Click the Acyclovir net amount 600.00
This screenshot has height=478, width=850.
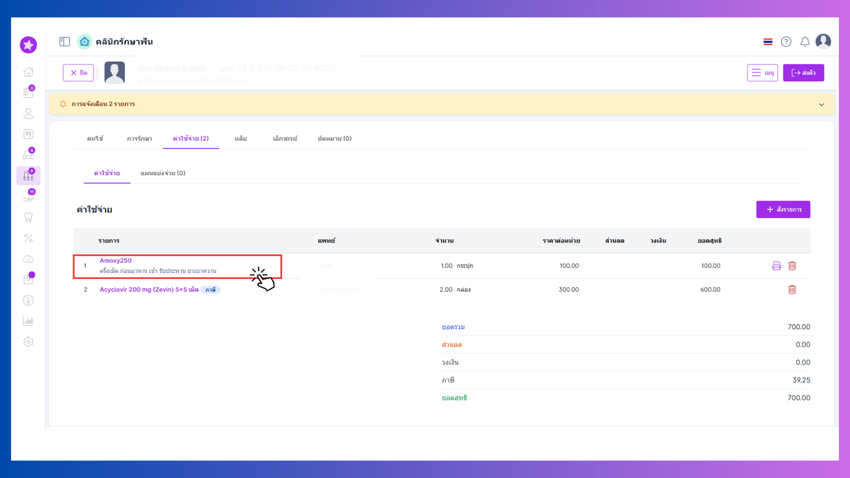click(710, 290)
